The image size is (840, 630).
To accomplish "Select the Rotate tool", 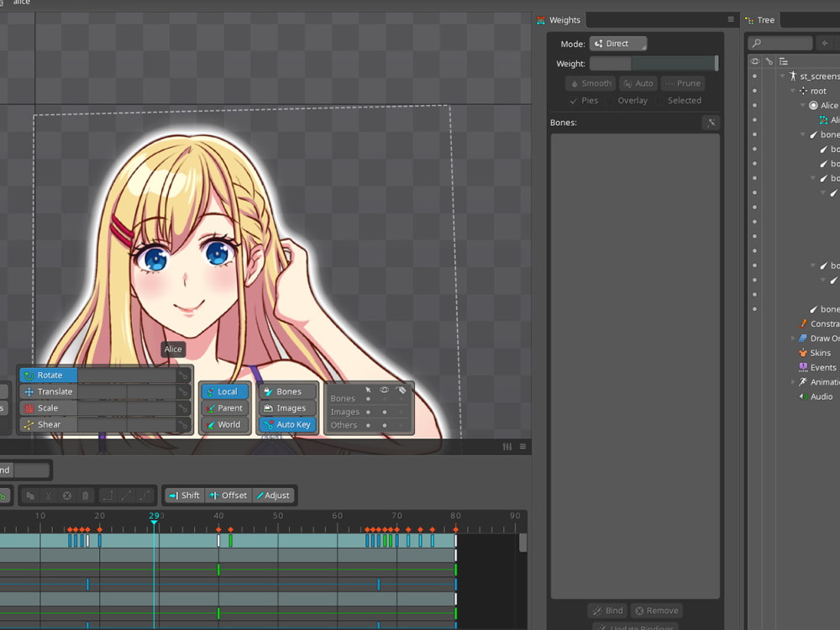I will 48,375.
